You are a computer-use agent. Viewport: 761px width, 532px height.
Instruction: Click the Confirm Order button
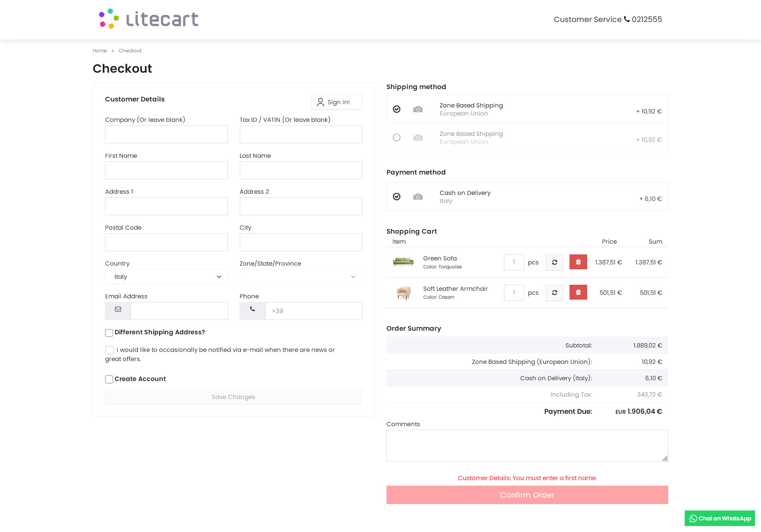[527, 495]
